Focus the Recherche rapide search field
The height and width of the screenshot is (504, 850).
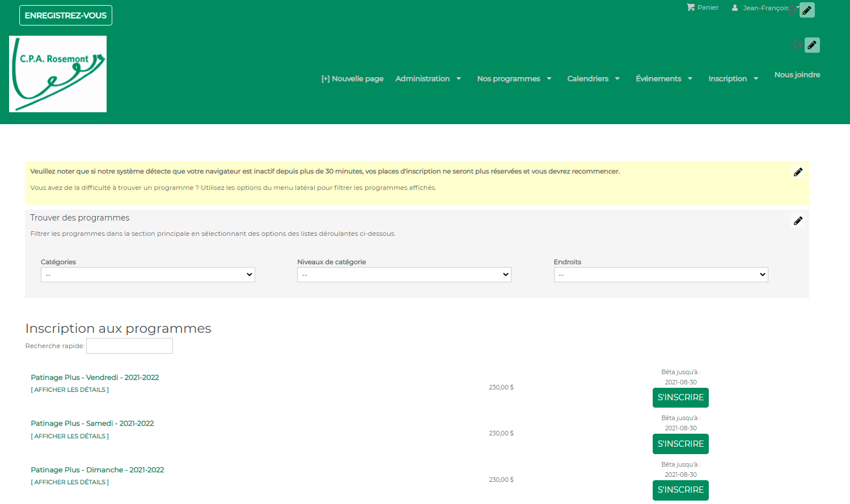coord(129,346)
